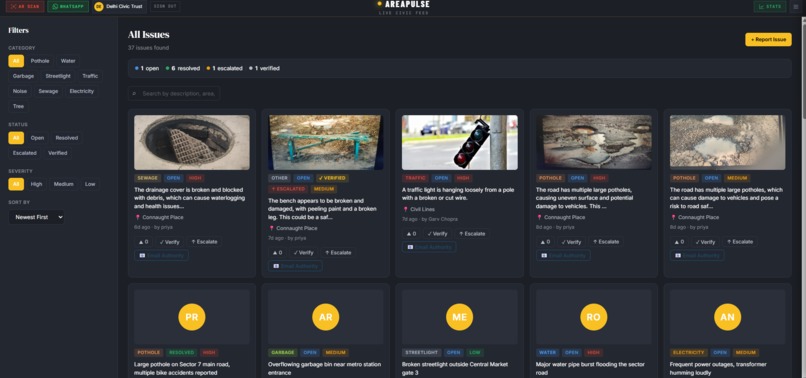This screenshot has width=806, height=378.
Task: Filter by High severity
Action: (36, 184)
